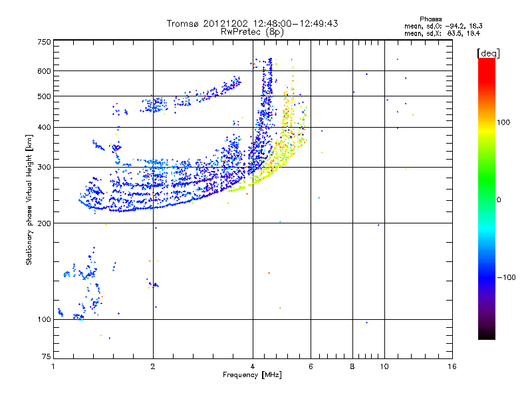Click the y-axis tick label '75'
Screen dimensions: 532x399
(x=46, y=356)
